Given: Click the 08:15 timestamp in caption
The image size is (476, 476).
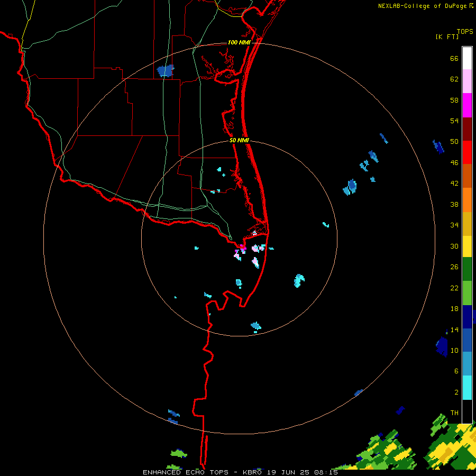Looking at the screenshot, I should 326,472.
